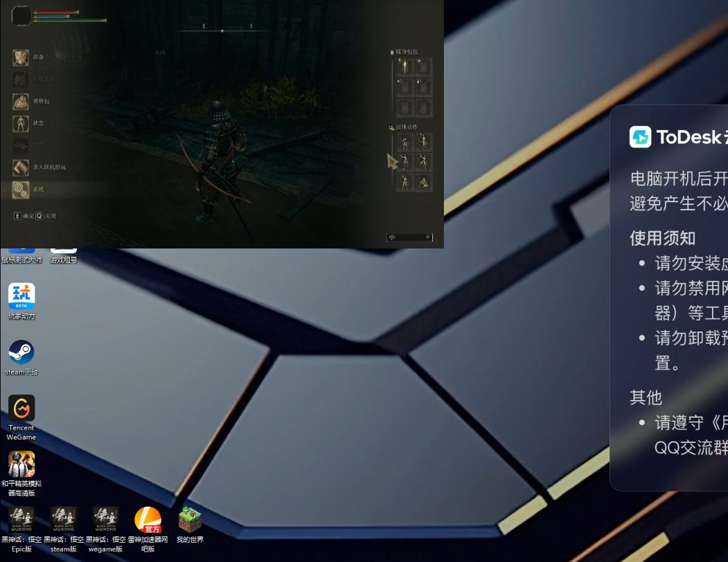Click the 使用须知 heading in ToDesk panel

click(x=662, y=238)
